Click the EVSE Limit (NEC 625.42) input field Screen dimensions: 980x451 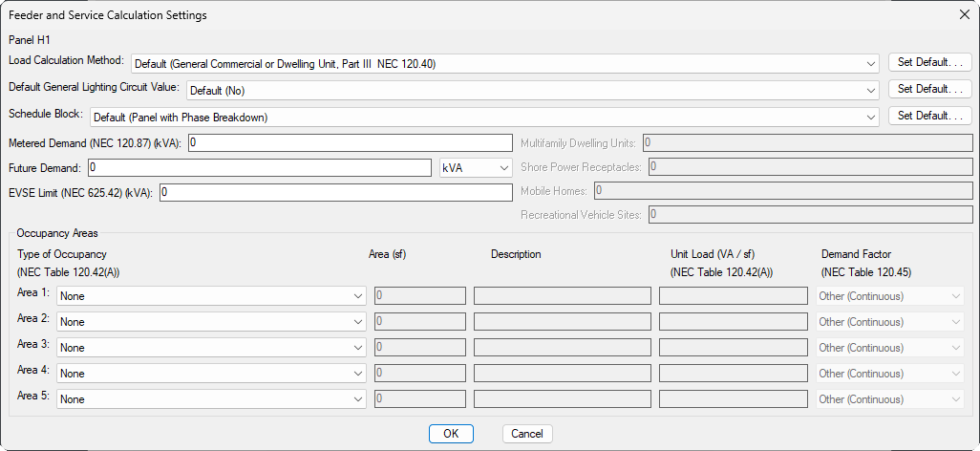click(x=336, y=193)
